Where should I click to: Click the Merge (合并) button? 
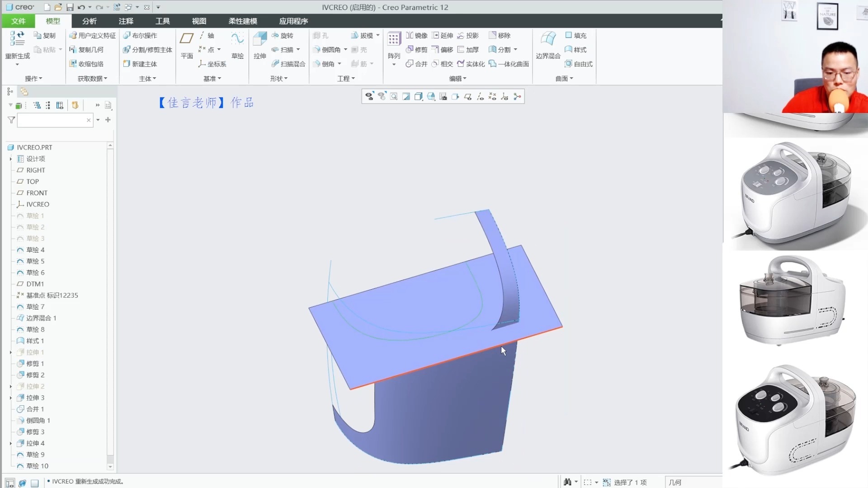(416, 64)
